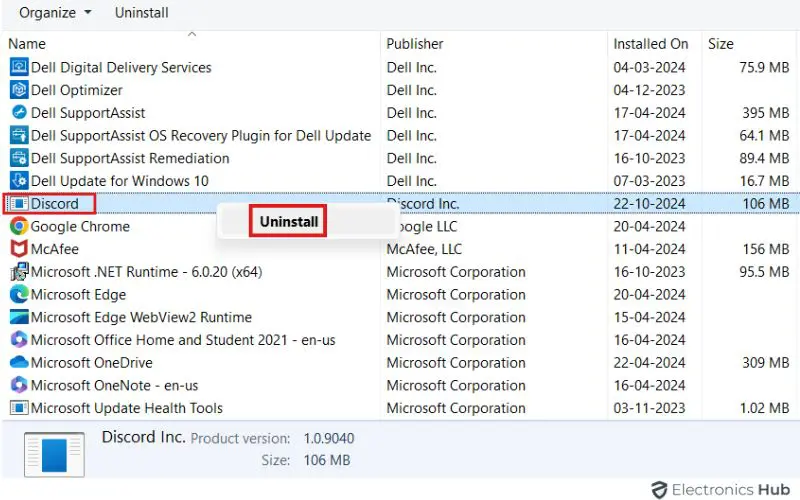Select Dell Update for Windows 10
This screenshot has width=800, height=500.
tap(119, 181)
